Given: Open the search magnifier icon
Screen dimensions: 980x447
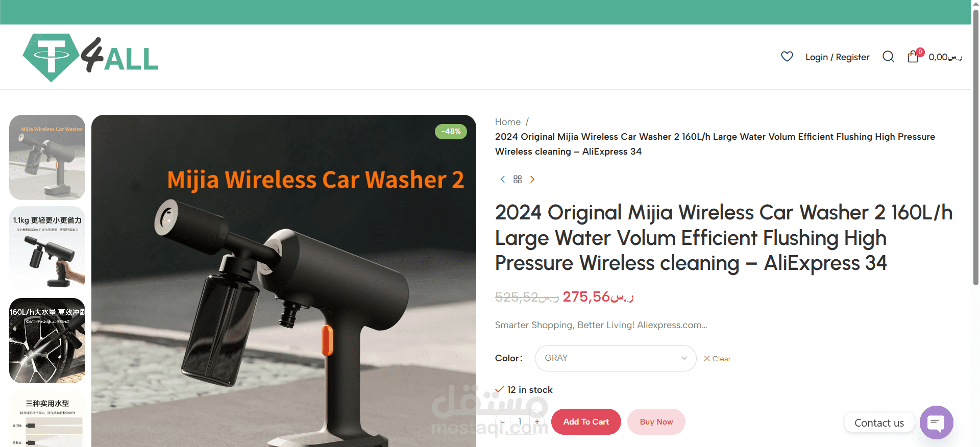Looking at the screenshot, I should pos(888,57).
